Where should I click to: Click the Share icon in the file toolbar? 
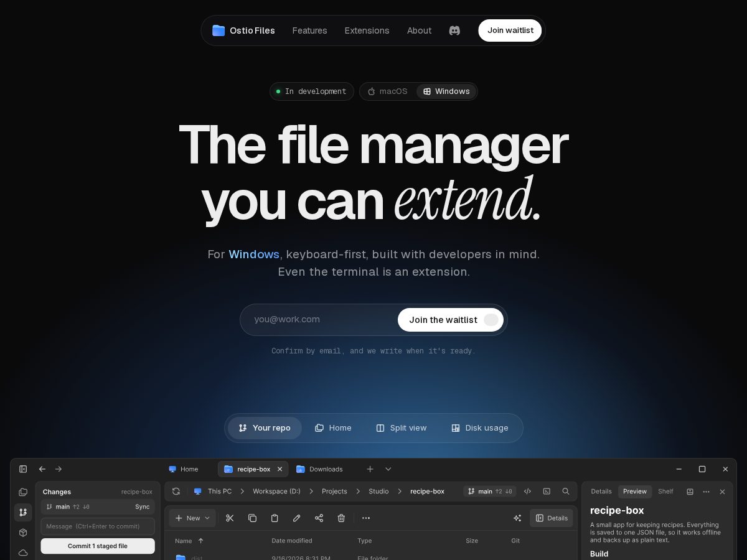click(x=319, y=518)
